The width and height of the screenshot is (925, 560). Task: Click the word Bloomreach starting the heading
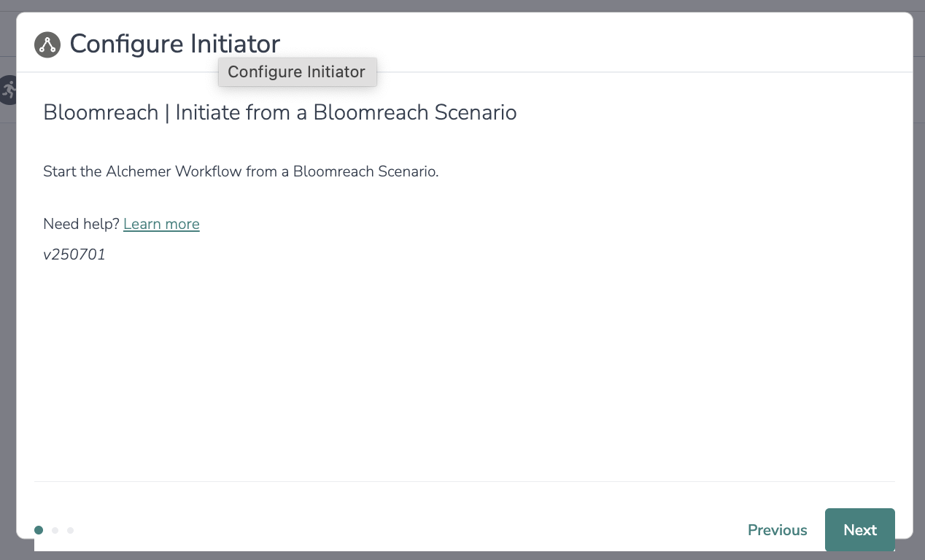coord(101,113)
